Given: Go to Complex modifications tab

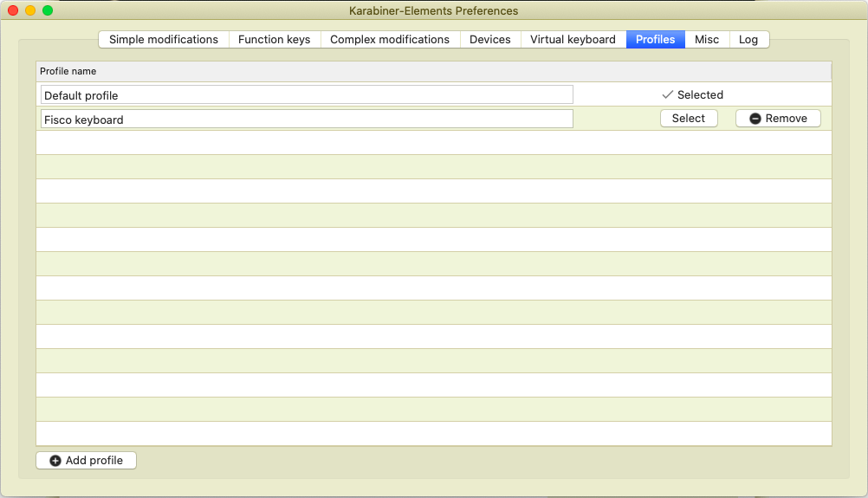Looking at the screenshot, I should pyautogui.click(x=390, y=39).
